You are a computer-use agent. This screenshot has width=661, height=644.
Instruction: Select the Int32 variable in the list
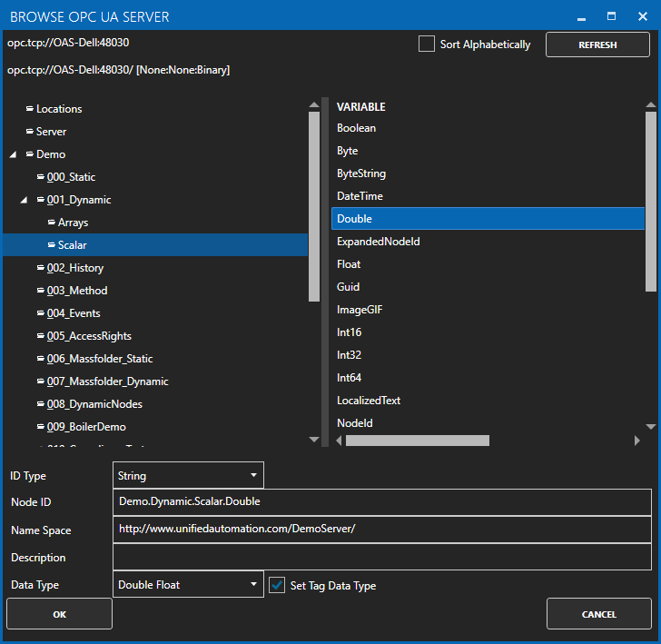[x=349, y=355]
